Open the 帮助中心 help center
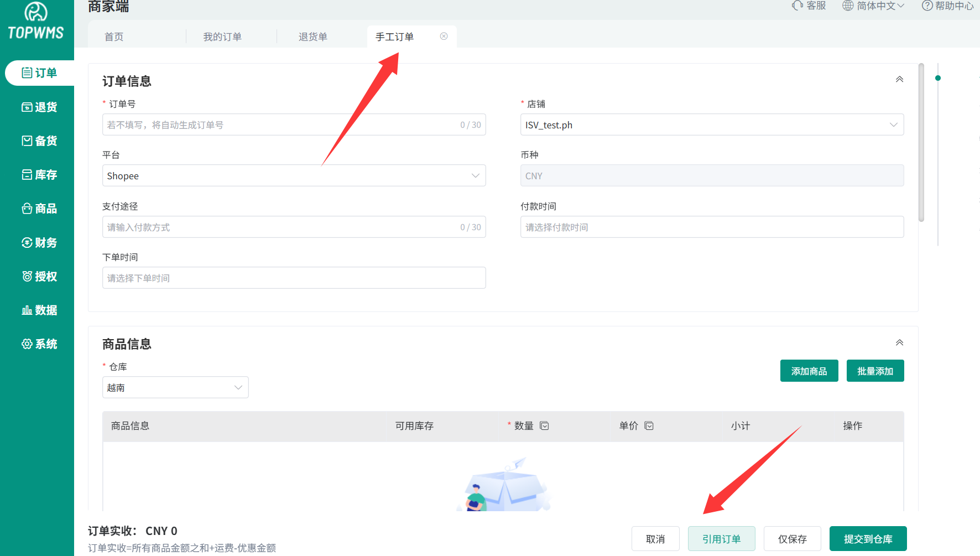Screen dimensions: 980x556 [x=947, y=6]
